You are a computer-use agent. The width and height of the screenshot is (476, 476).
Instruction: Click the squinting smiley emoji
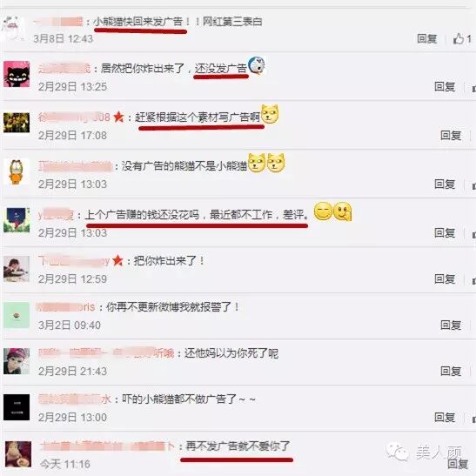click(323, 211)
